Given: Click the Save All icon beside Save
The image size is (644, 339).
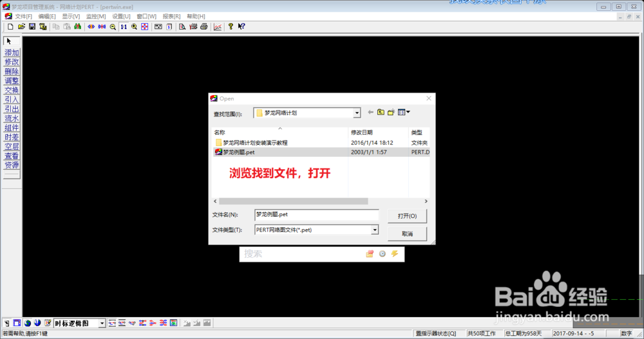Looking at the screenshot, I should click(x=43, y=26).
